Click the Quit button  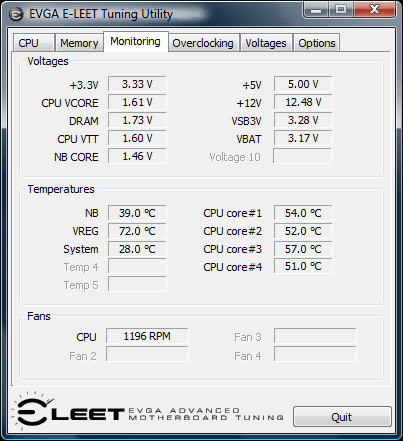[x=342, y=417]
